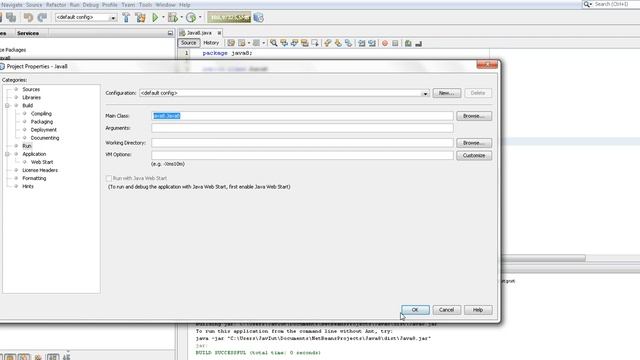Viewport: 640px width, 360px height.
Task: Click the Profile Project clock icon
Action: click(x=191, y=18)
